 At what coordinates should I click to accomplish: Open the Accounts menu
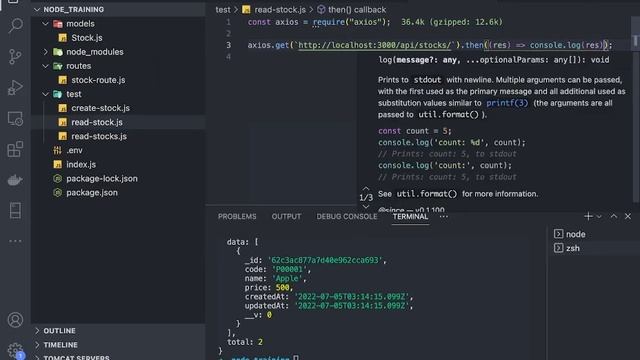tap(15, 320)
